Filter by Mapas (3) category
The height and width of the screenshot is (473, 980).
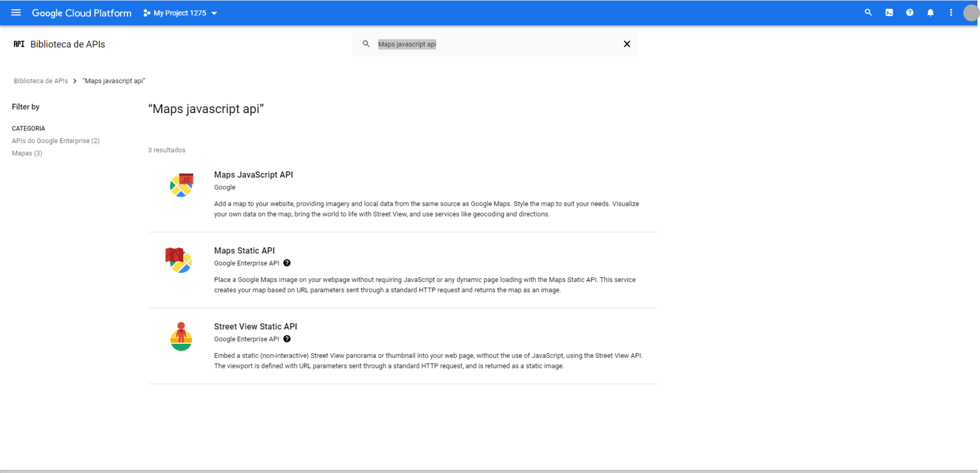coord(27,153)
